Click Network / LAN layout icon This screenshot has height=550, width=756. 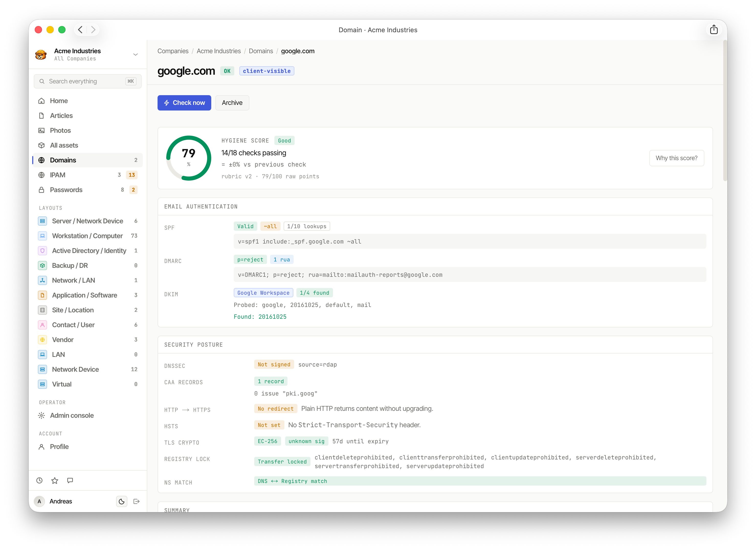tap(42, 280)
